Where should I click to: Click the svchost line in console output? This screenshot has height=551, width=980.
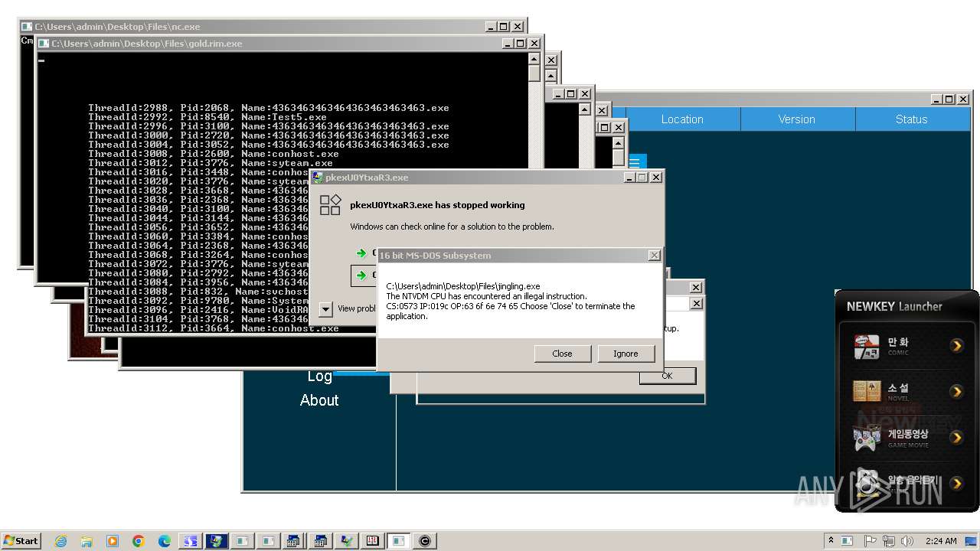click(198, 292)
